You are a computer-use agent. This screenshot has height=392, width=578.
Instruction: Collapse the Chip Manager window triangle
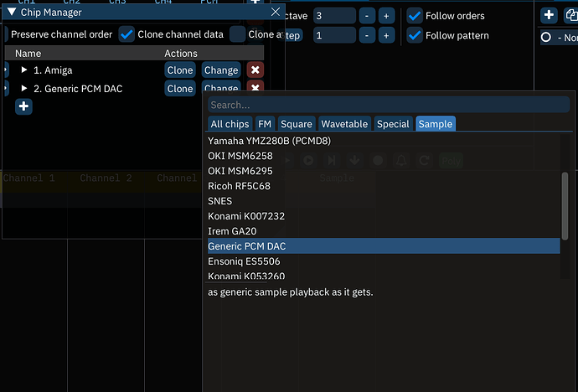pos(12,13)
